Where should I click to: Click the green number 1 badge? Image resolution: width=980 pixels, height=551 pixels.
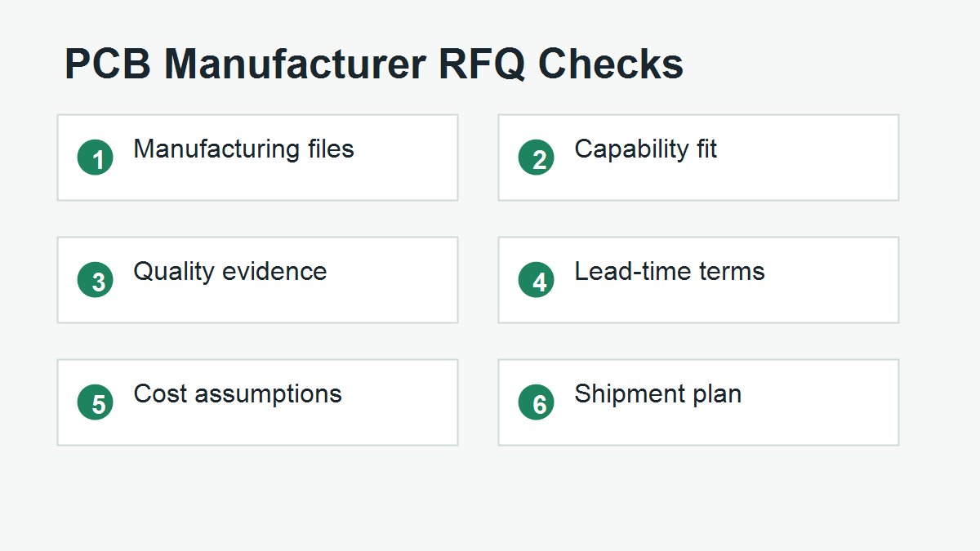(x=96, y=158)
